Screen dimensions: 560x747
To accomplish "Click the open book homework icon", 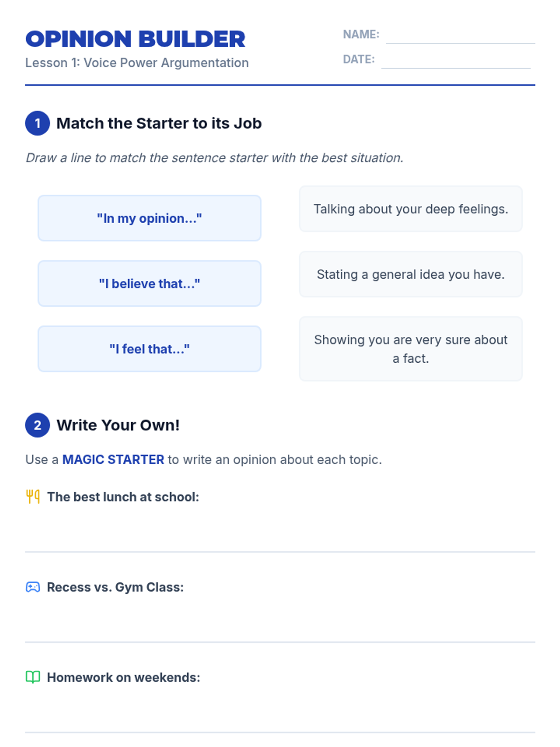I will [x=33, y=677].
